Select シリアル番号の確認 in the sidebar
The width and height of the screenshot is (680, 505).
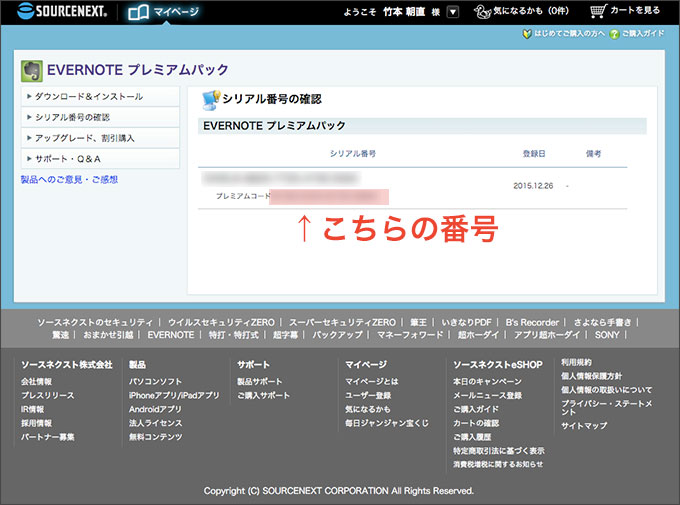tap(100, 117)
